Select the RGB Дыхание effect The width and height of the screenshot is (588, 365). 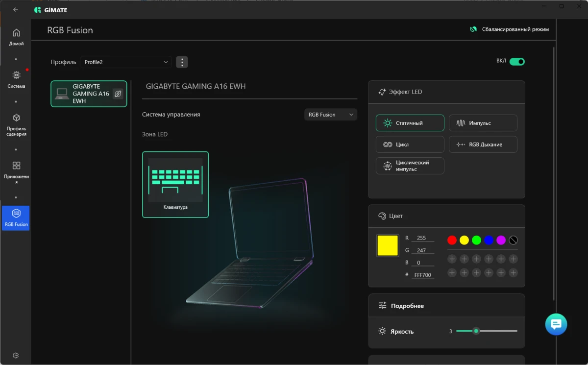(x=483, y=145)
